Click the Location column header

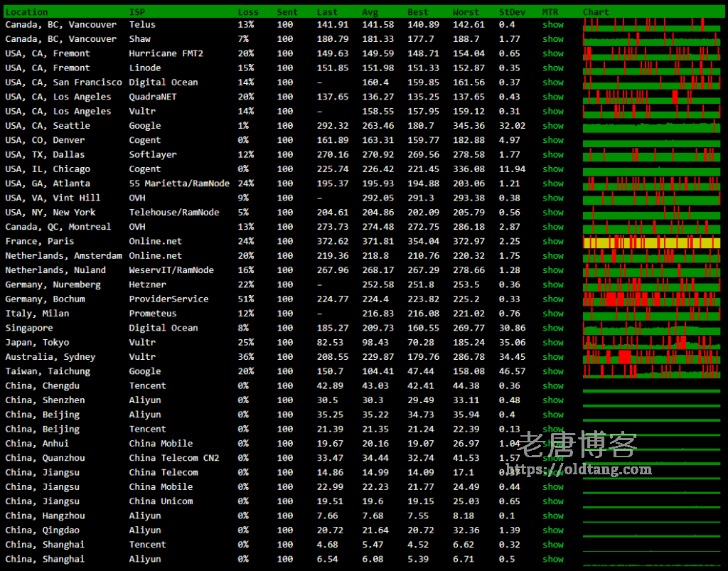[26, 12]
